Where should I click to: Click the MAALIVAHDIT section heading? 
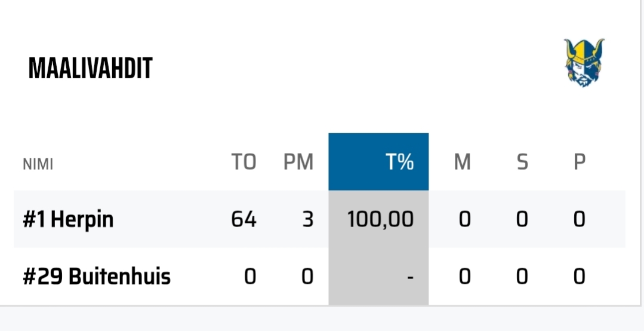pyautogui.click(x=91, y=69)
